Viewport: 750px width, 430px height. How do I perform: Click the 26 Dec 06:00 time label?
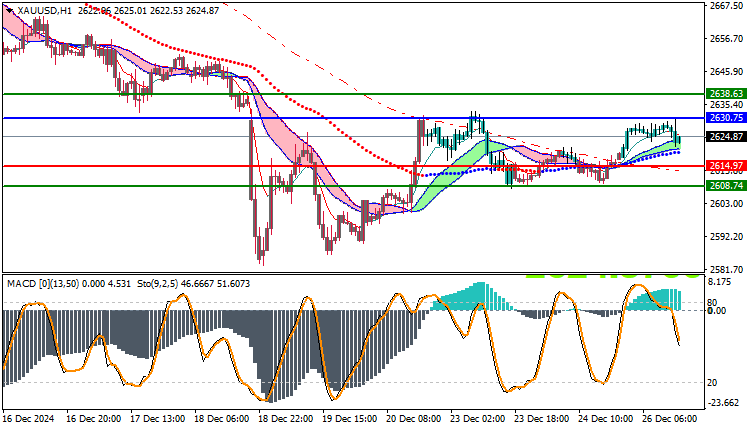670,419
